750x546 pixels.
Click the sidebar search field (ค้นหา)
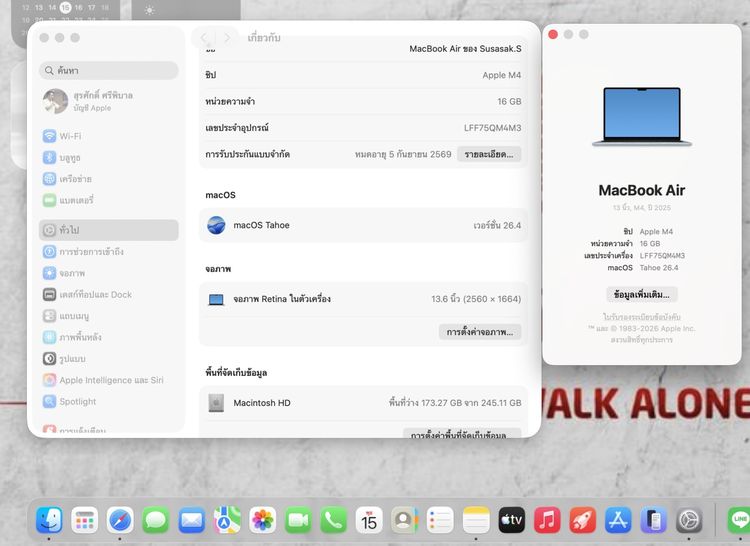[x=109, y=70]
